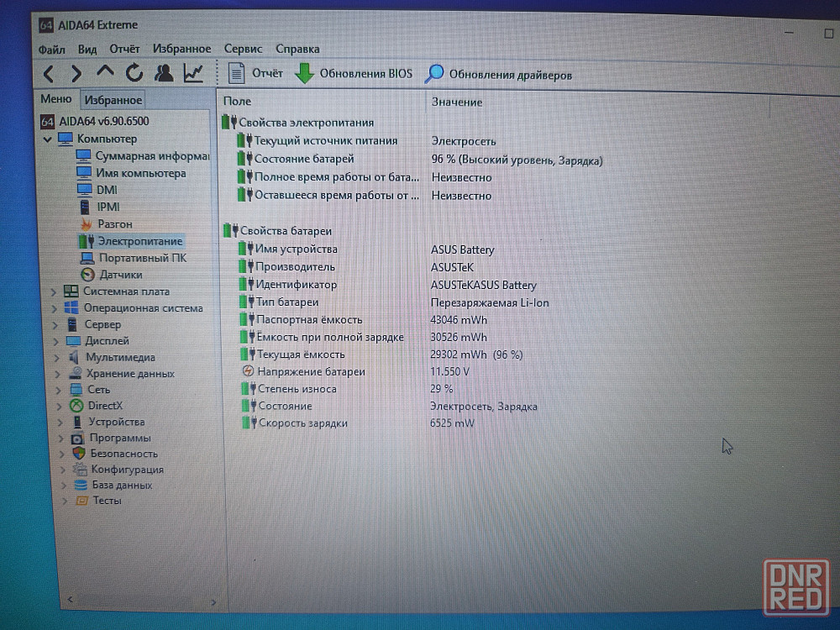
Task: Click the DirectX Xbox icon
Action: tap(76, 406)
